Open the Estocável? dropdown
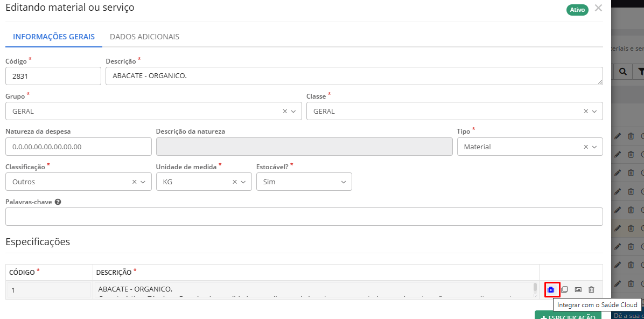 344,182
